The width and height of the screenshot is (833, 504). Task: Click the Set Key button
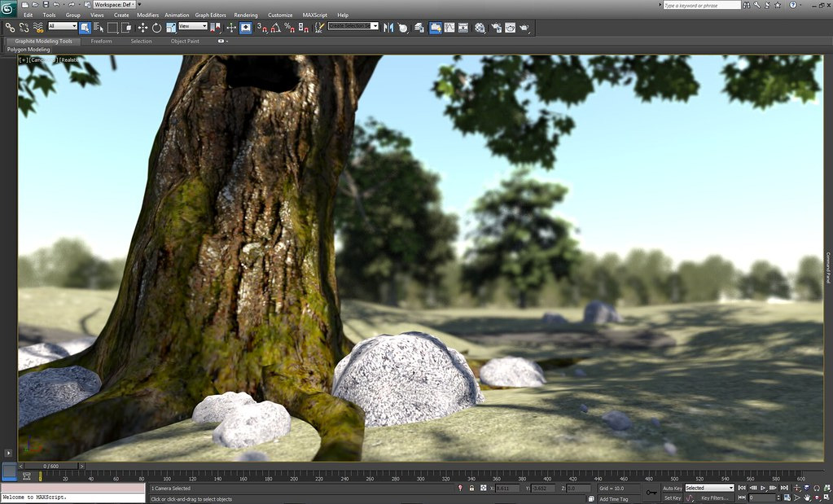coord(672,497)
